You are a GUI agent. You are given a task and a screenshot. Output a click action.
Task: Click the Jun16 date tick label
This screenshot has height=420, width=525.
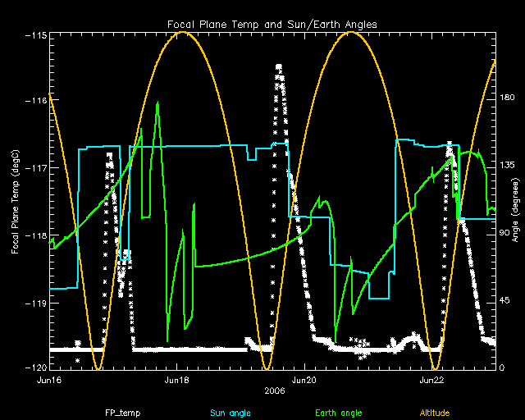click(50, 381)
